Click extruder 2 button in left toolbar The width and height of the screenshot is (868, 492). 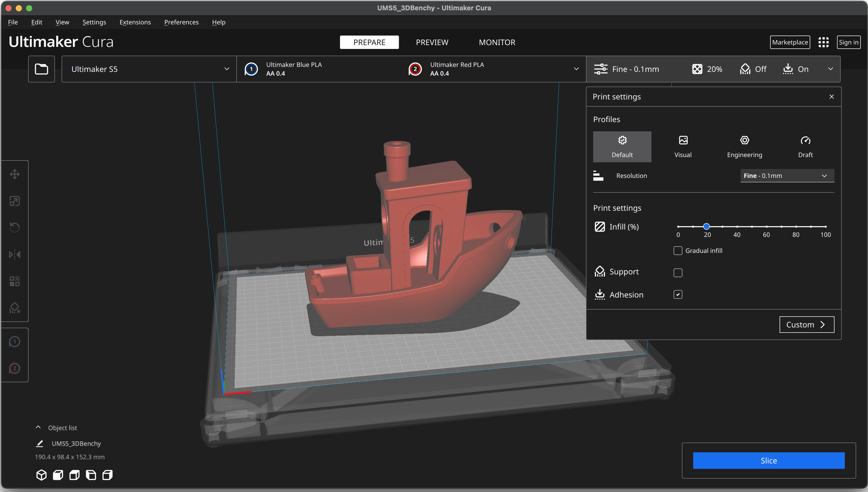pos(14,368)
